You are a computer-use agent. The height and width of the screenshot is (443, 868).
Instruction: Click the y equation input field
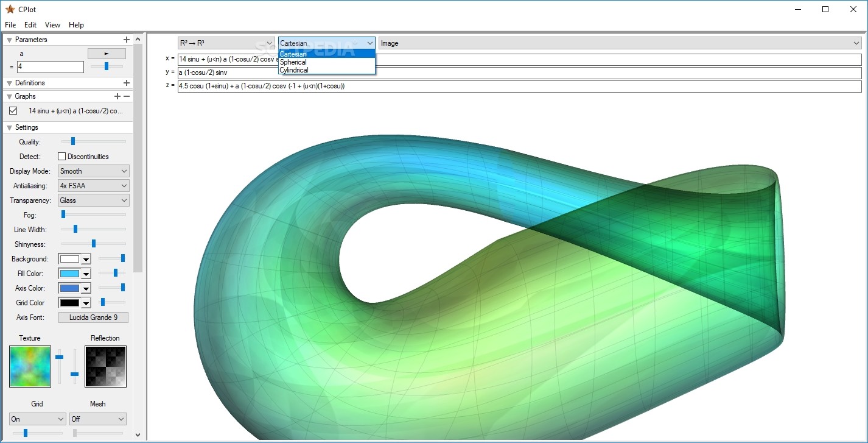coord(519,73)
